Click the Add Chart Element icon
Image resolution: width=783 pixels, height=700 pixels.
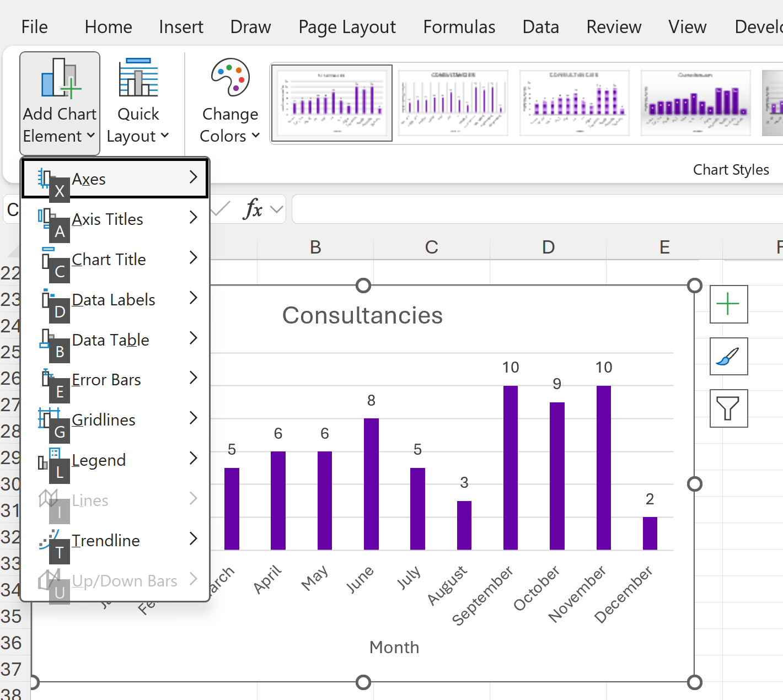point(60,78)
